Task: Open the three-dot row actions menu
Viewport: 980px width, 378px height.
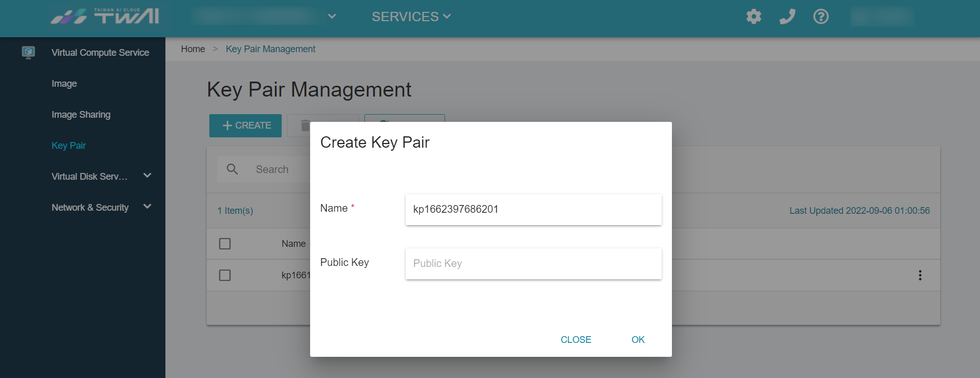Action: point(920,275)
